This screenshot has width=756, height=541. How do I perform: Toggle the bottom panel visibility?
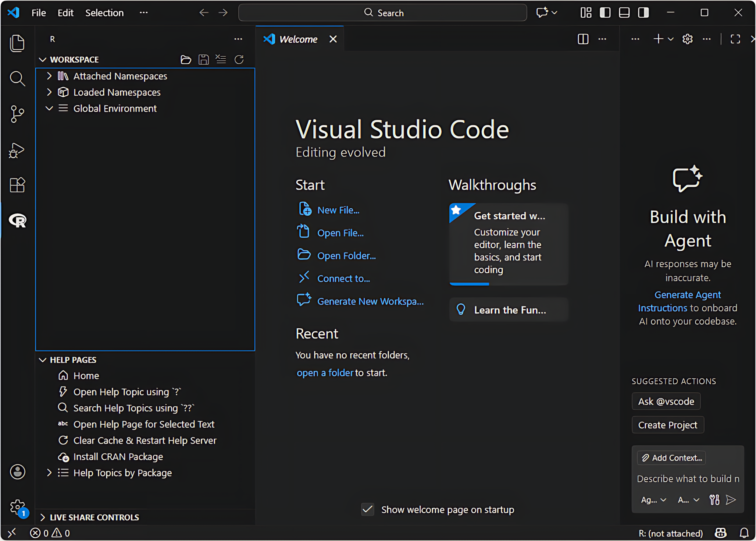(x=624, y=13)
